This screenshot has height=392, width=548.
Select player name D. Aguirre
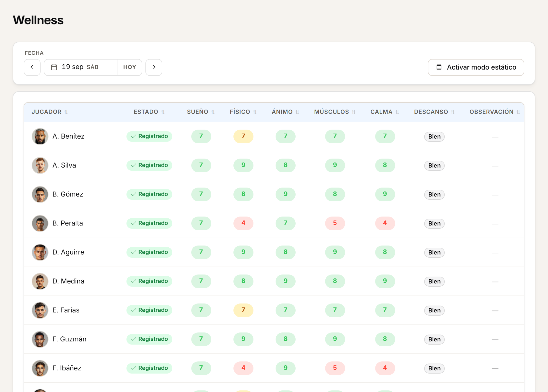point(68,252)
